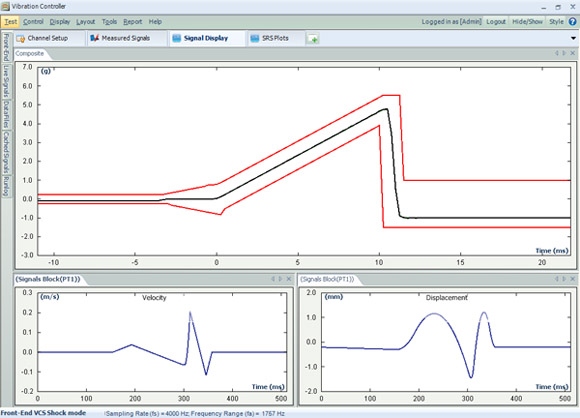This screenshot has width=580, height=418.
Task: Open the Test menu
Action: [x=10, y=22]
